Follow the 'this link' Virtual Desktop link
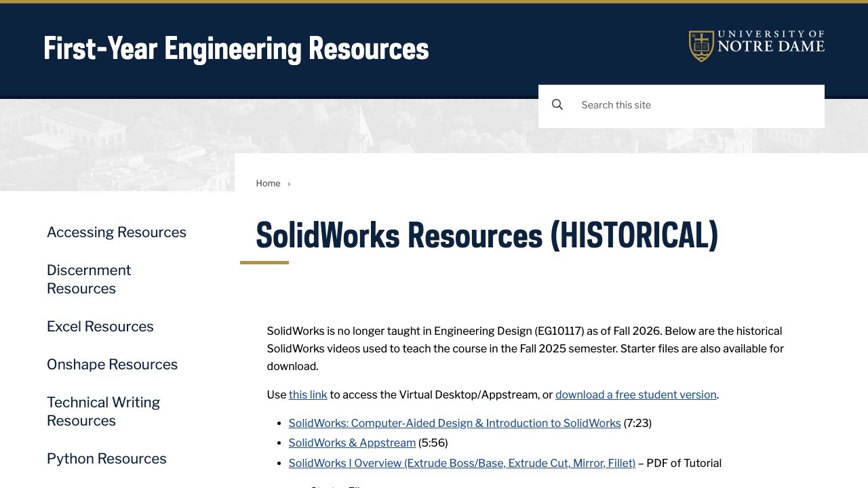 (308, 394)
